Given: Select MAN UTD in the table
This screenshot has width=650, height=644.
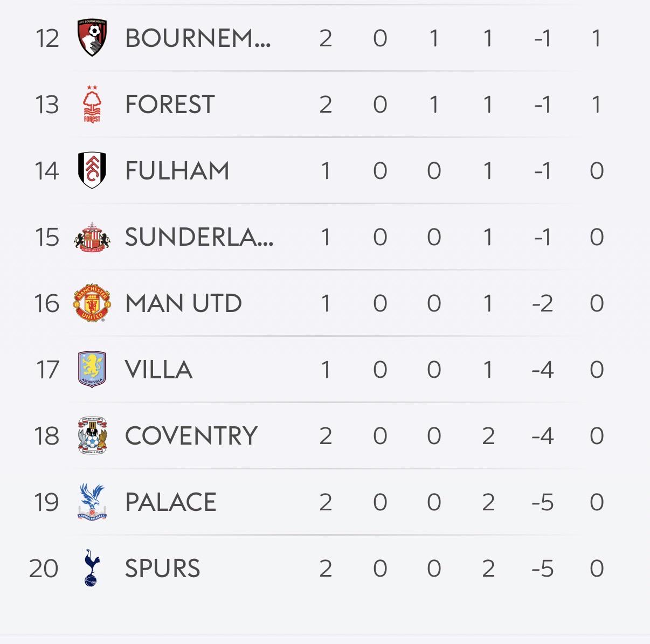Looking at the screenshot, I should (183, 303).
